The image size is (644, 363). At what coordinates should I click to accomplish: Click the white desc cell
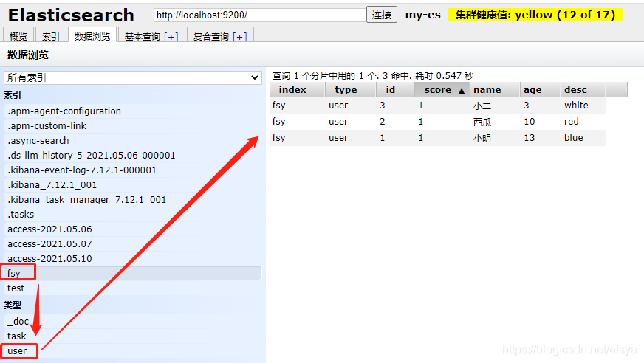click(x=576, y=106)
